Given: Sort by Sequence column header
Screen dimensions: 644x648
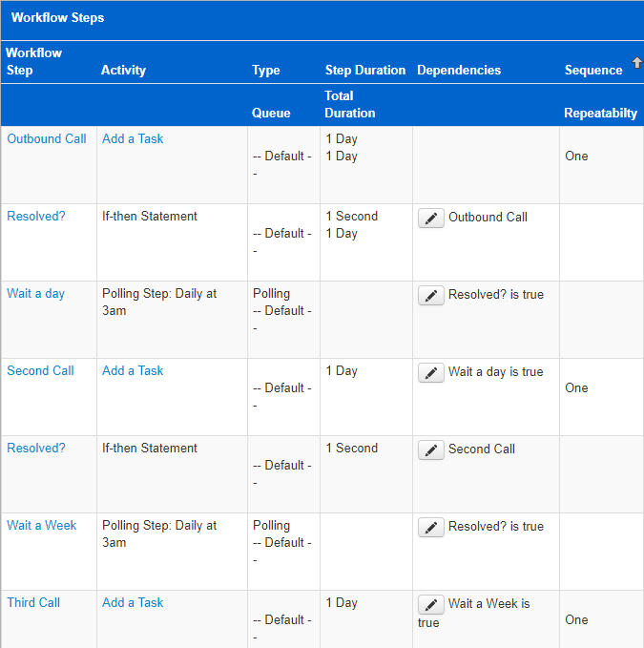Looking at the screenshot, I should [x=593, y=71].
